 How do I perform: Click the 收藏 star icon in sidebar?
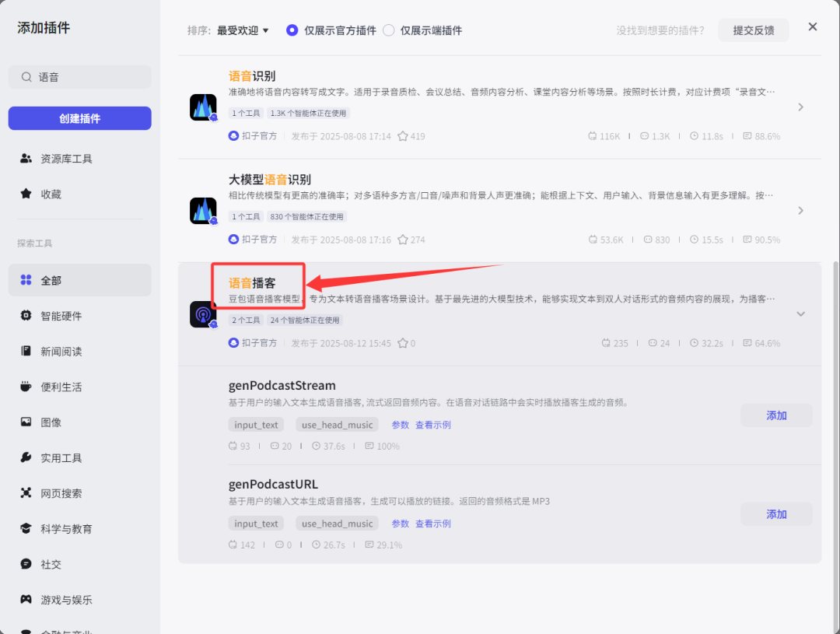[x=26, y=194]
